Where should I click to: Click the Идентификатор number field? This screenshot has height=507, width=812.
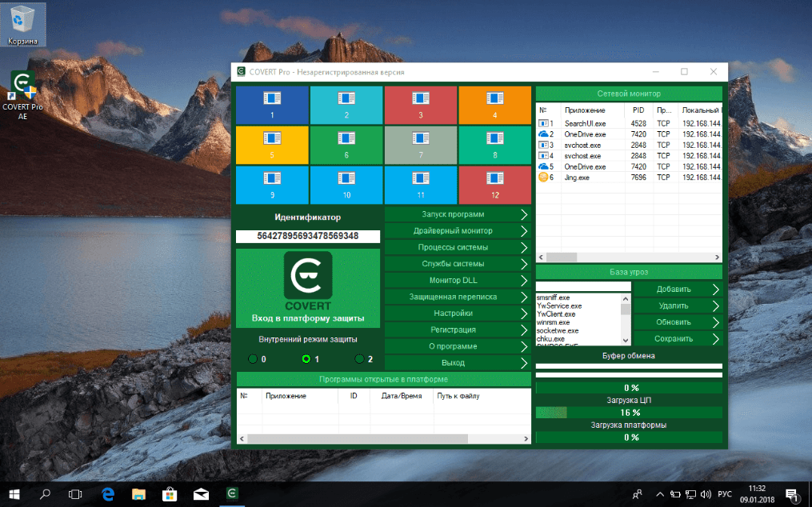pyautogui.click(x=307, y=236)
